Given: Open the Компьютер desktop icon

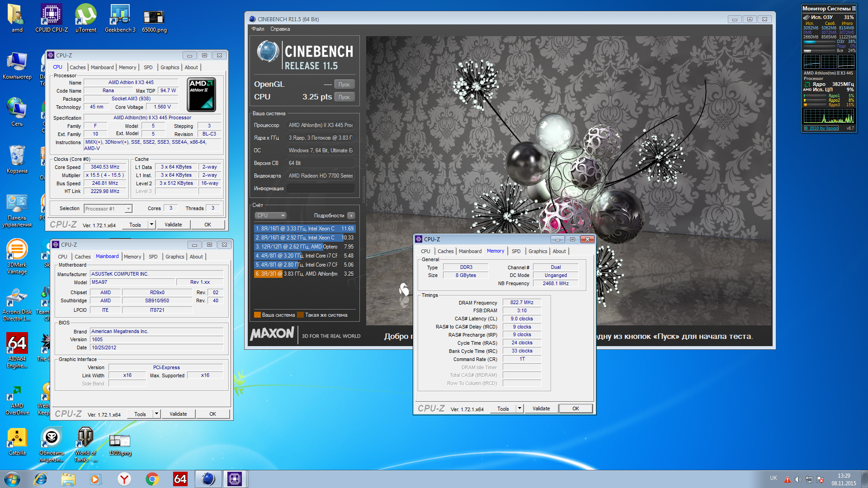Looking at the screenshot, I should click(17, 66).
